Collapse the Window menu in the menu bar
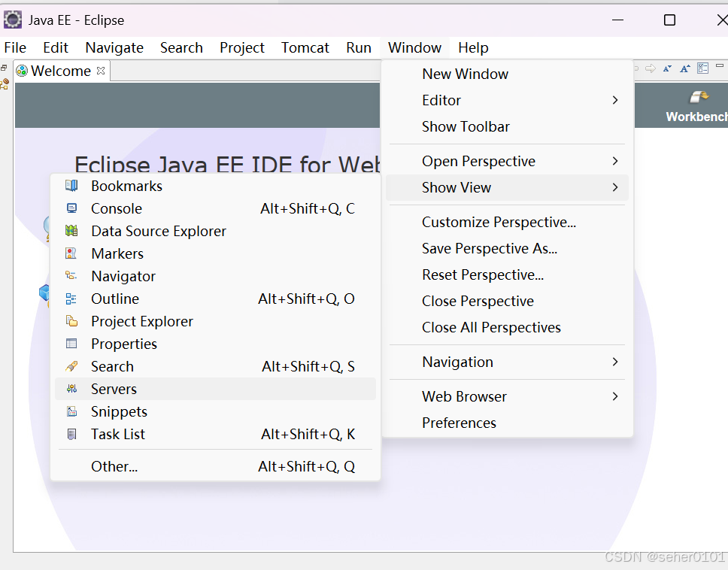The height and width of the screenshot is (570, 728). click(414, 47)
